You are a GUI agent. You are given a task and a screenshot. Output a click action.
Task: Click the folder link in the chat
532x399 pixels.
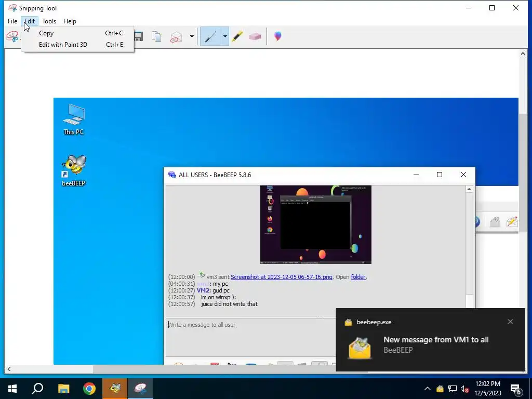point(358,277)
